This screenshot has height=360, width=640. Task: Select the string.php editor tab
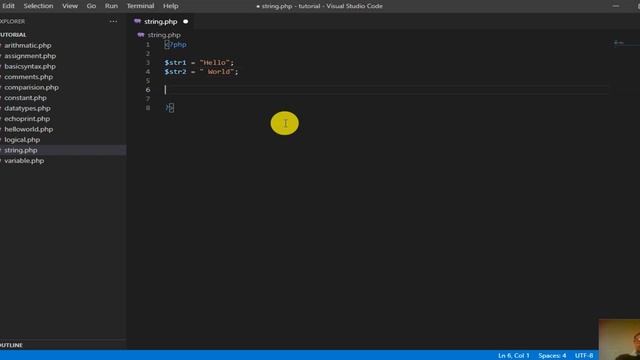pos(161,22)
